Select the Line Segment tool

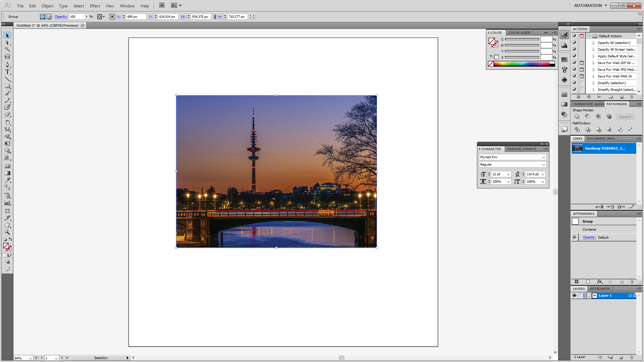coord(7,79)
